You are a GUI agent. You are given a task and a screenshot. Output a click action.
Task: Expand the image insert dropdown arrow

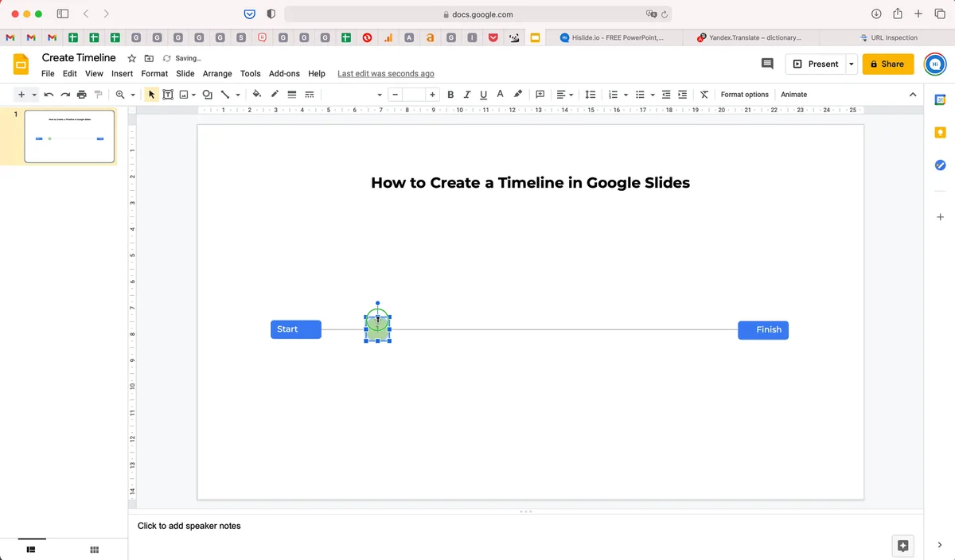194,95
